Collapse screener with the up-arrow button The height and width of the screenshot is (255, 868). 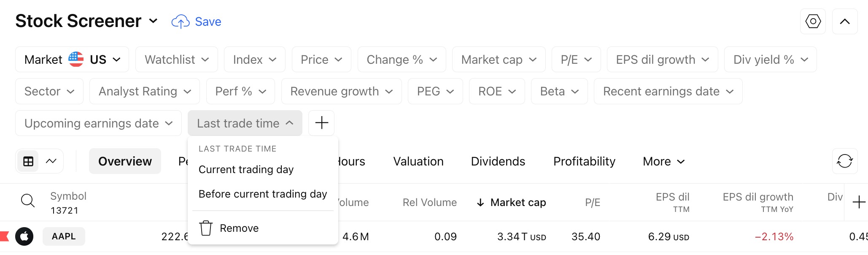click(845, 22)
